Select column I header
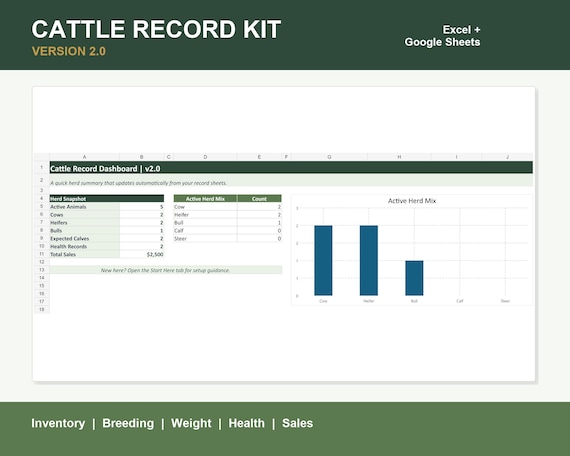Image resolution: width=570 pixels, height=456 pixels. [x=457, y=157]
